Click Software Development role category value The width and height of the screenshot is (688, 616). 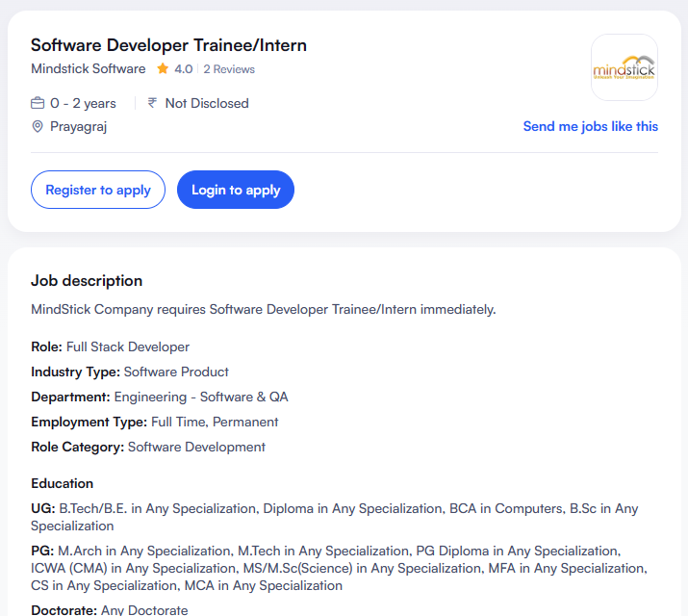pyautogui.click(x=196, y=448)
